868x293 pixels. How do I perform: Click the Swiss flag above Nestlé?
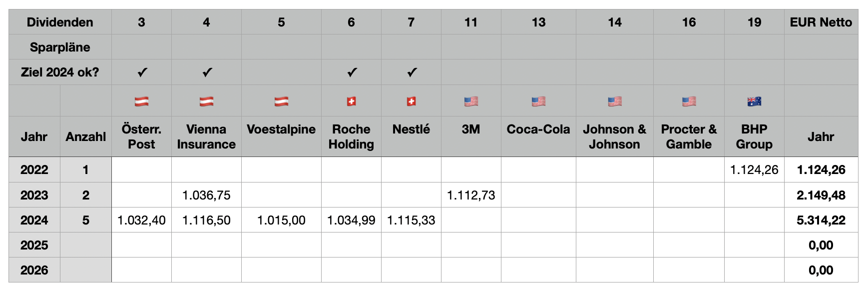tap(411, 101)
